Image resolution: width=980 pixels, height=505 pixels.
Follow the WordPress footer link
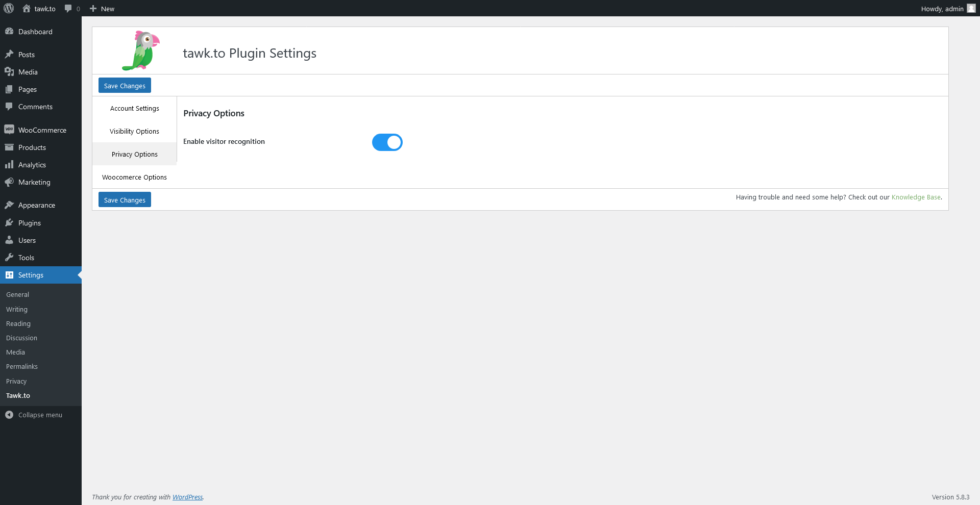click(x=187, y=497)
